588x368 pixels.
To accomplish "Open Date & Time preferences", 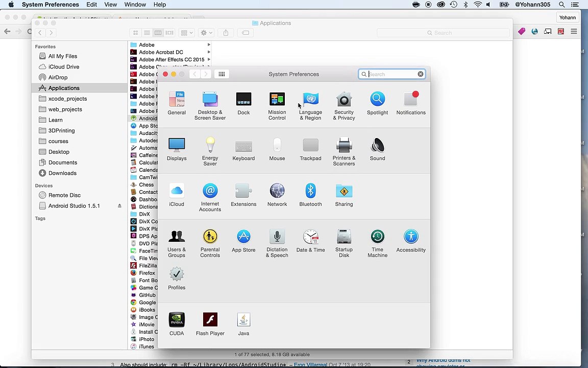I will [x=310, y=241].
